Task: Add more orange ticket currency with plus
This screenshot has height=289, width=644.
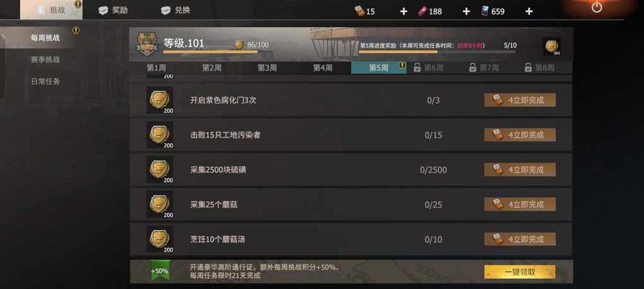Action: point(403,11)
